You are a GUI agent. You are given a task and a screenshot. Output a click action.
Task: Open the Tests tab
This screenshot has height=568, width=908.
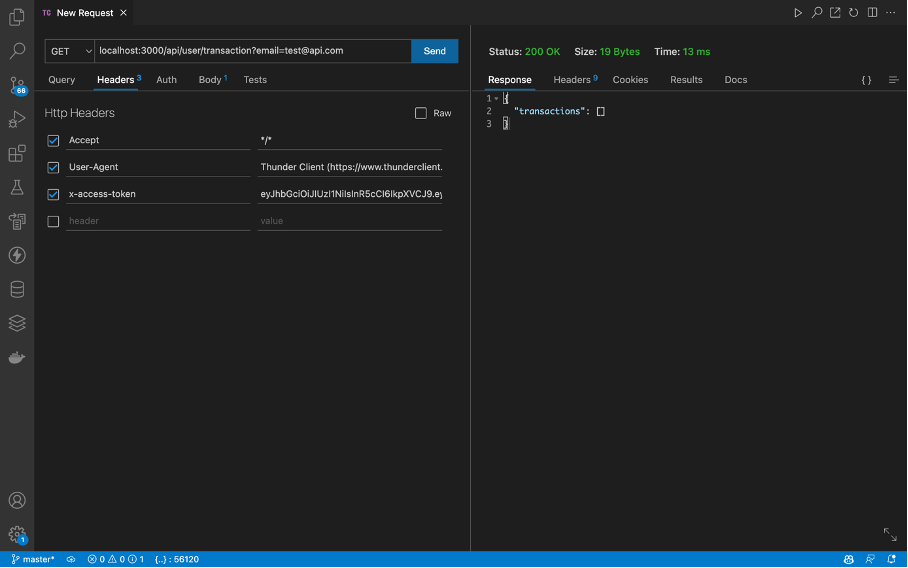coord(255,80)
